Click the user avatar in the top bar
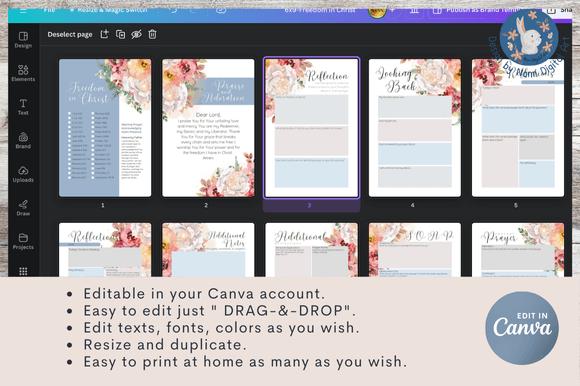The width and height of the screenshot is (580, 386). tap(377, 12)
